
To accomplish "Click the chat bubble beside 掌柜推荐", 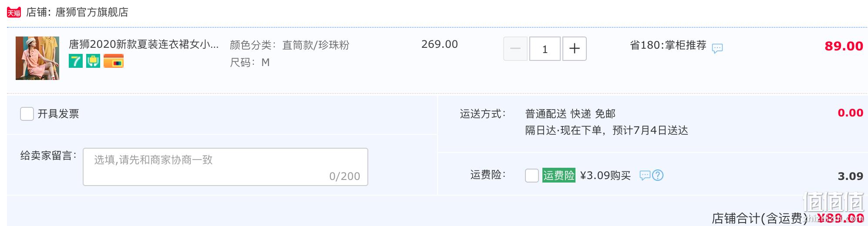I will pos(717,48).
